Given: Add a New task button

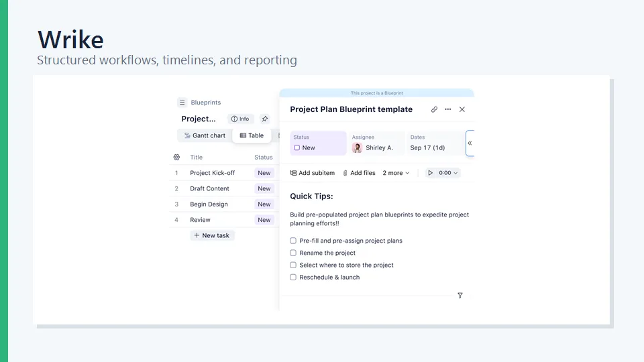Looking at the screenshot, I should [212, 235].
